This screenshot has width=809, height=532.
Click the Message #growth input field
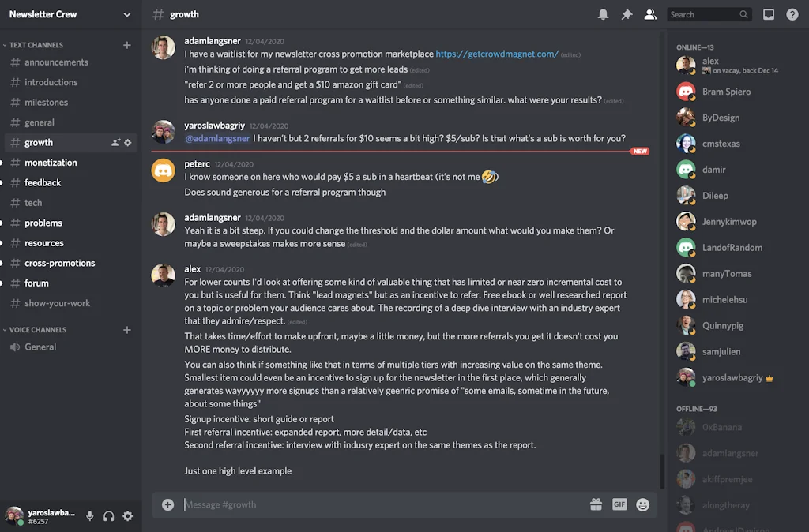pos(356,504)
